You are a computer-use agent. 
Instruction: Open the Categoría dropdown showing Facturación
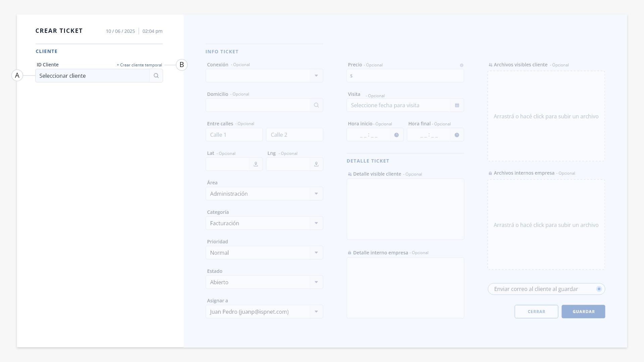[264, 223]
